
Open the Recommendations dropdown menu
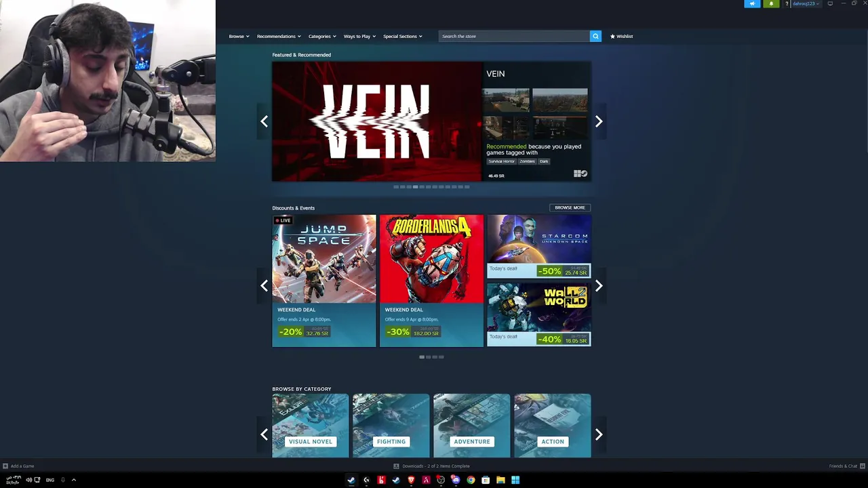[278, 36]
